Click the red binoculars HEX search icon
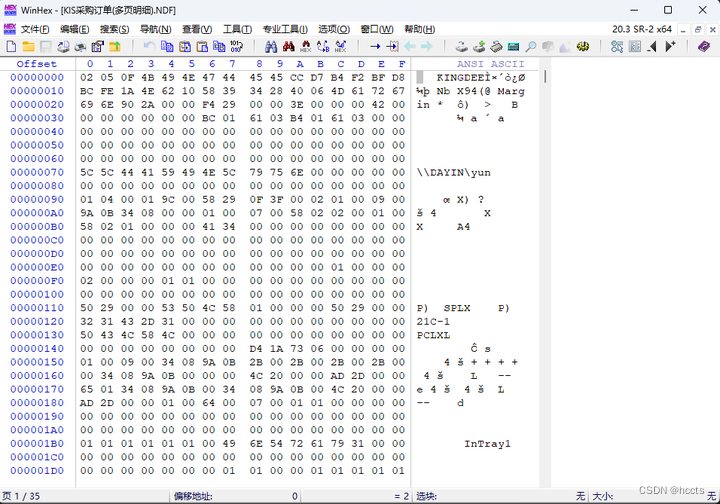The height and width of the screenshot is (504, 720). [x=305, y=46]
